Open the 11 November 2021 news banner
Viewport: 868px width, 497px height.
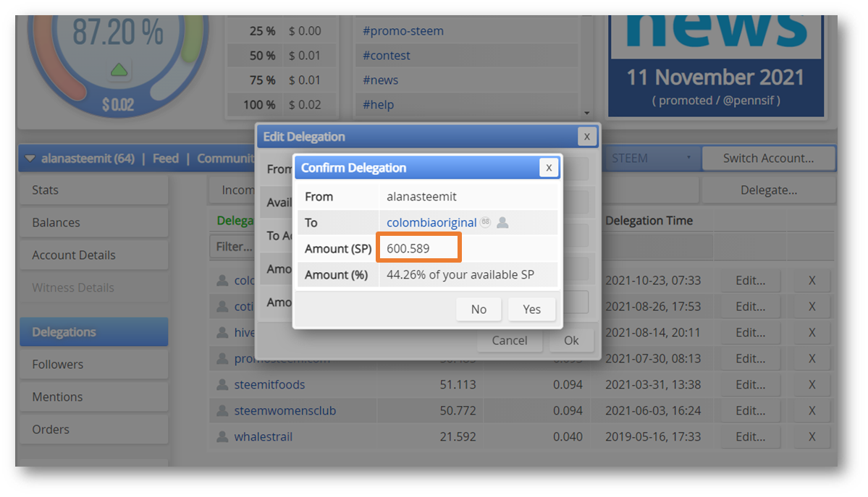716,65
